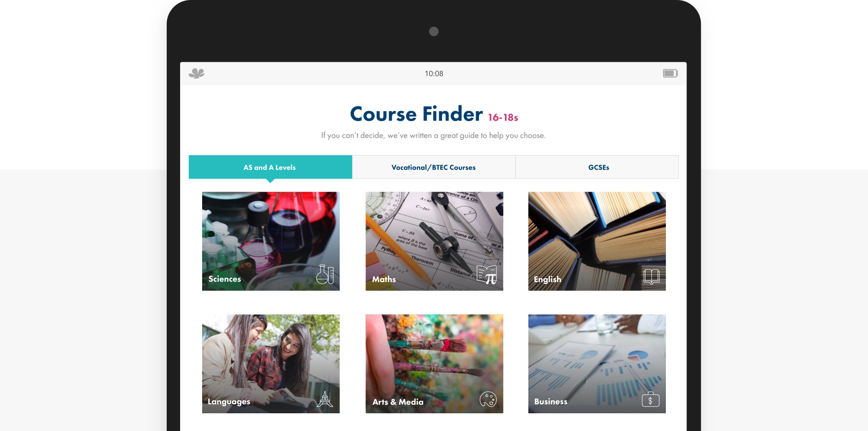
Task: Click the Course Finder heading
Action: coord(416,114)
